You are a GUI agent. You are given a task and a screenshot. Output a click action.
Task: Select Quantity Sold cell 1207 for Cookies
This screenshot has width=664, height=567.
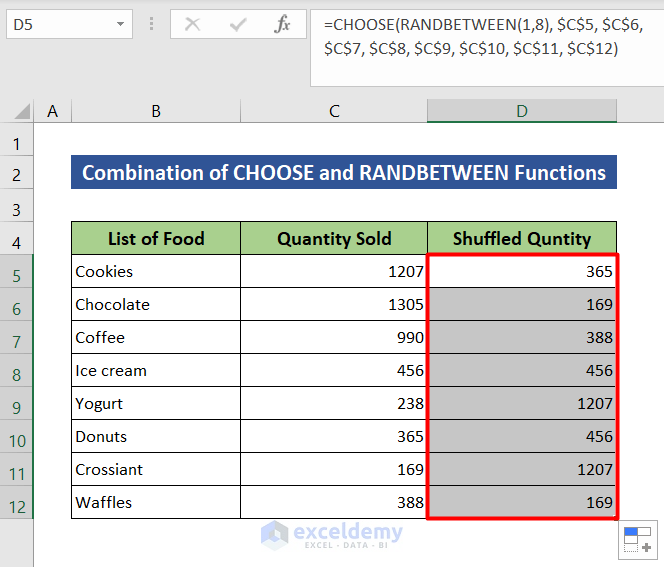coord(334,271)
